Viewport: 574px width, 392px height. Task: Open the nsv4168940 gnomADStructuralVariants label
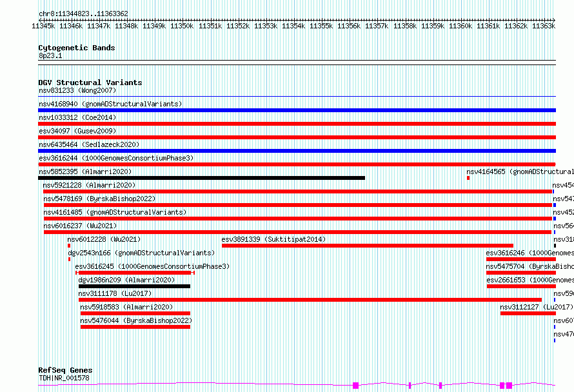coord(110,104)
